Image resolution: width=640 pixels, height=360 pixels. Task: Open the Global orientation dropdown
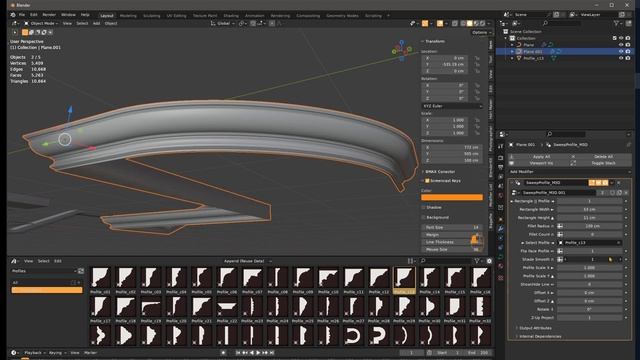[222, 24]
